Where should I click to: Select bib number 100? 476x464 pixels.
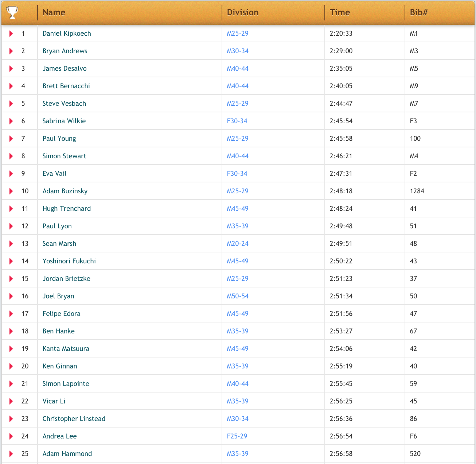(x=415, y=139)
